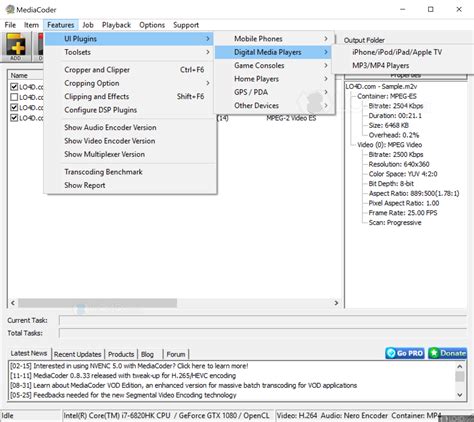Viewport: 474px width, 422px height.
Task: Open the Job menu
Action: click(x=88, y=25)
